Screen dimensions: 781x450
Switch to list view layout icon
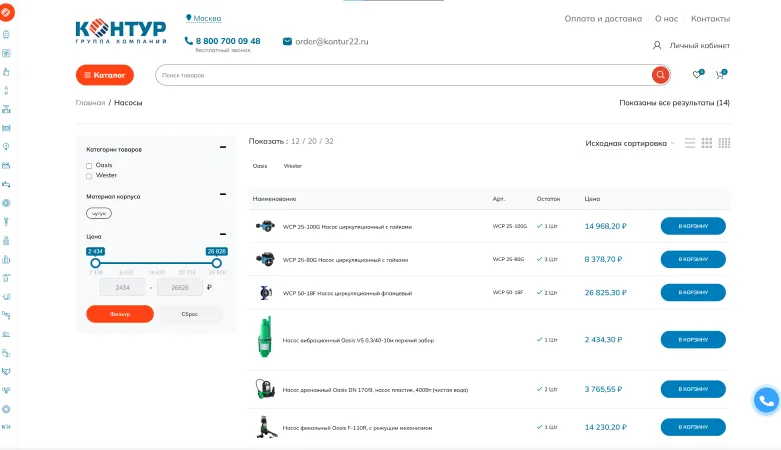(x=690, y=143)
